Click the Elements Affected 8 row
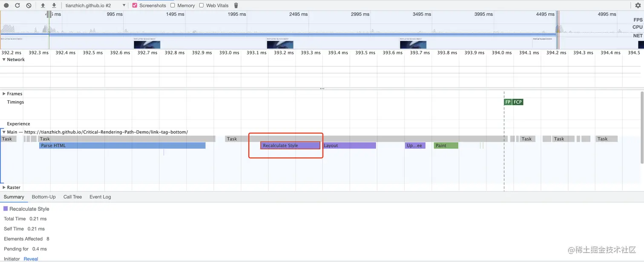This screenshot has height=262, width=644. point(27,239)
